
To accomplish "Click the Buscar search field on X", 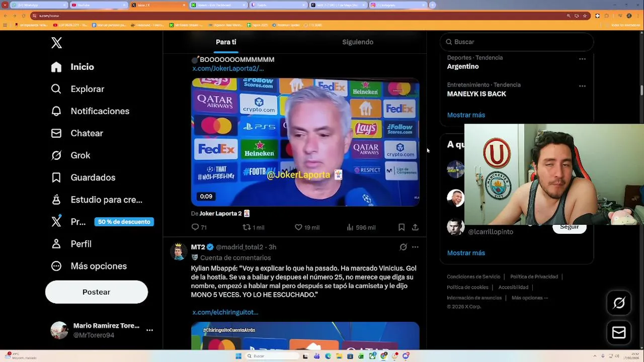I will (517, 42).
